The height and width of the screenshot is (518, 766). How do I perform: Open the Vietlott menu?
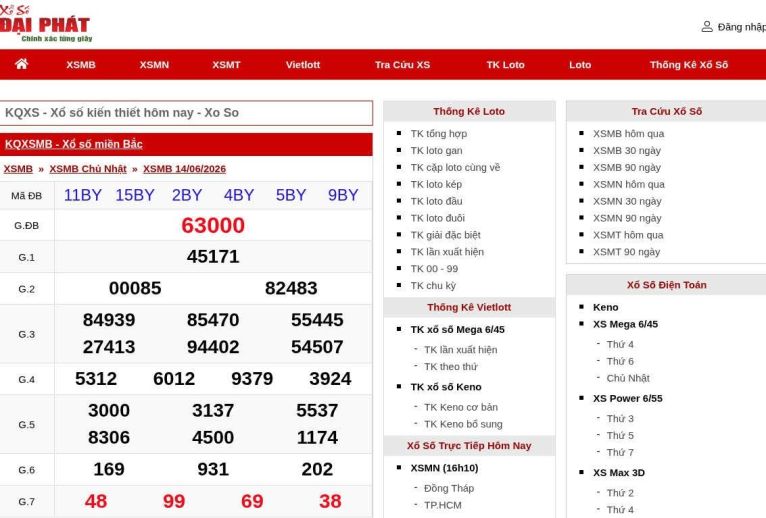tap(303, 65)
